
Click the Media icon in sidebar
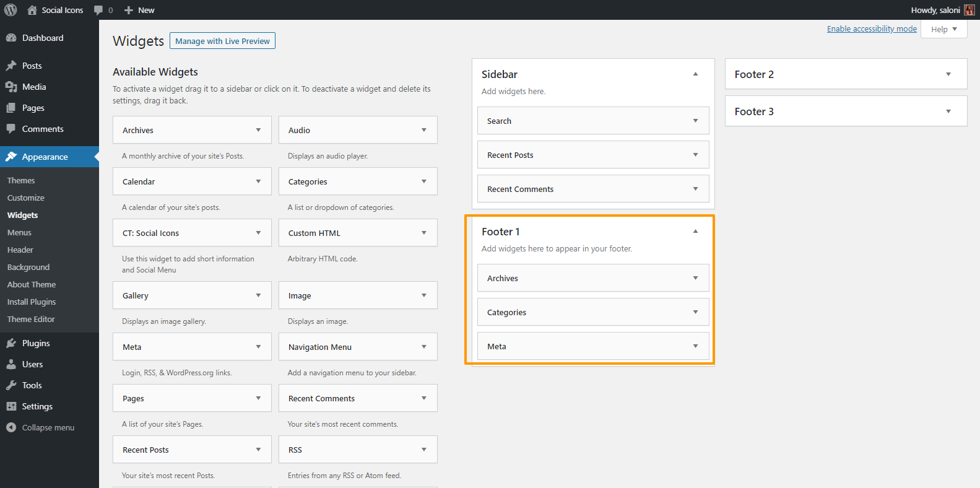pos(11,87)
